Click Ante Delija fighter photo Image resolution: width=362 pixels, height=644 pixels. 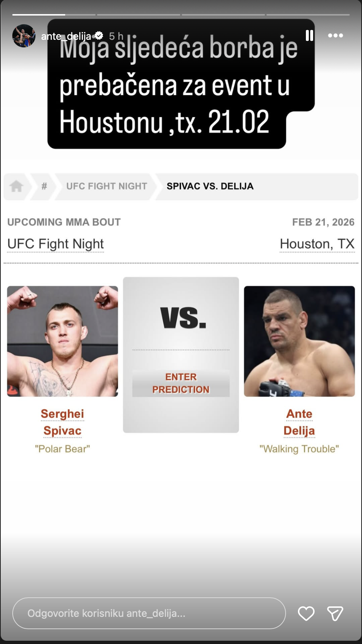299,341
